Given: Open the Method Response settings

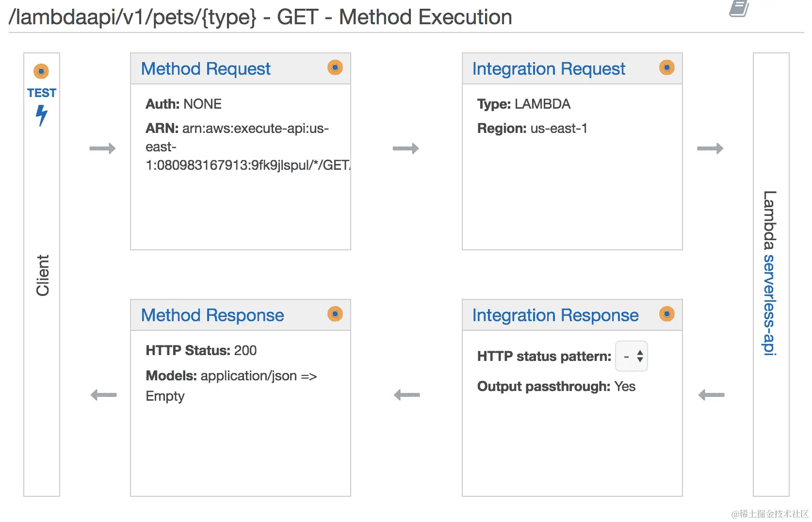Looking at the screenshot, I should tap(212, 315).
